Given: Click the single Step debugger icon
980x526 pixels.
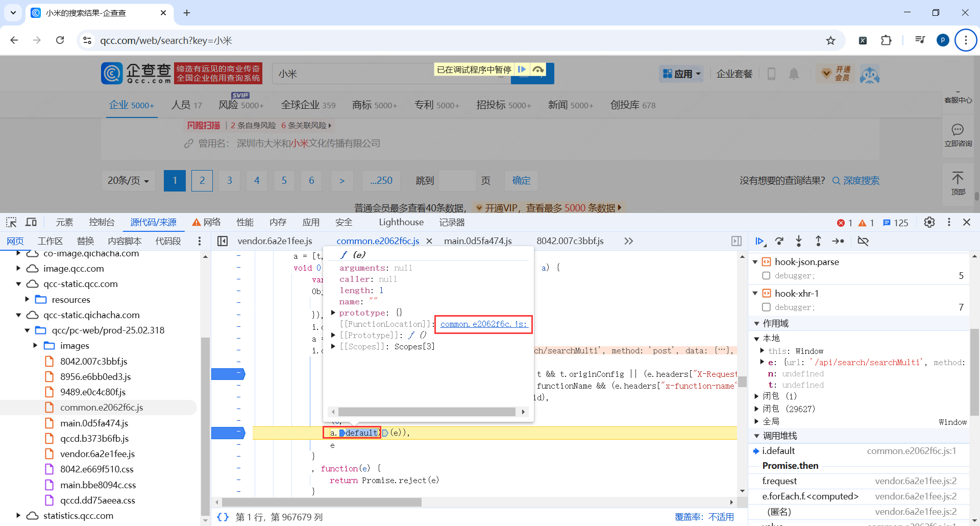Looking at the screenshot, I should [x=838, y=241].
